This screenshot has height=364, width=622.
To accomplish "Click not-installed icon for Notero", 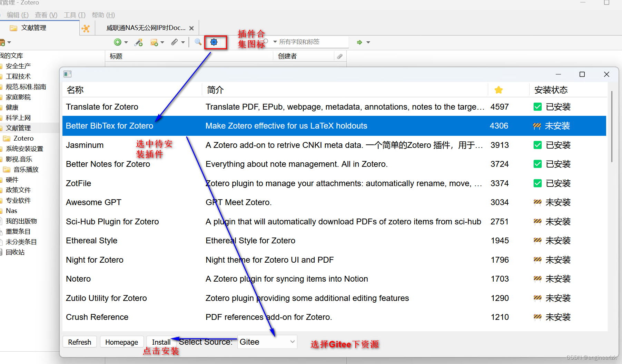I will click(537, 279).
